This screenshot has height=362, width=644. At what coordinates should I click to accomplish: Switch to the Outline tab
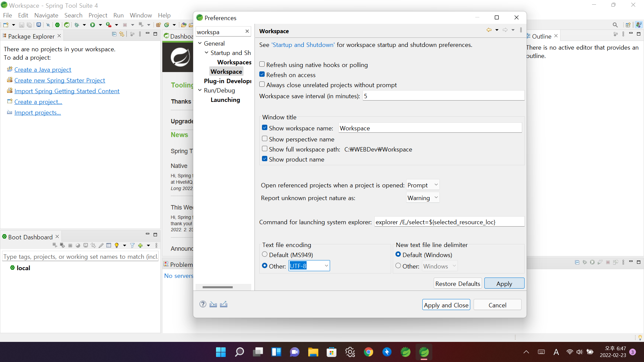pyautogui.click(x=541, y=36)
